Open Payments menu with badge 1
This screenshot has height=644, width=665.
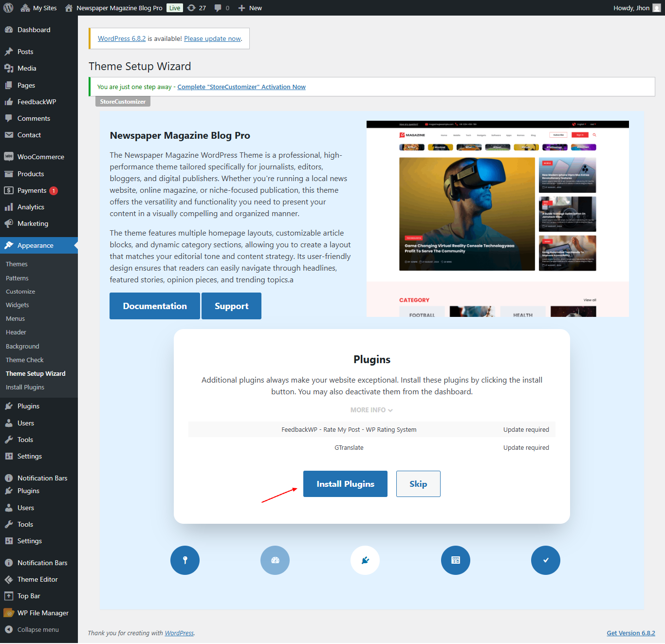(x=39, y=190)
